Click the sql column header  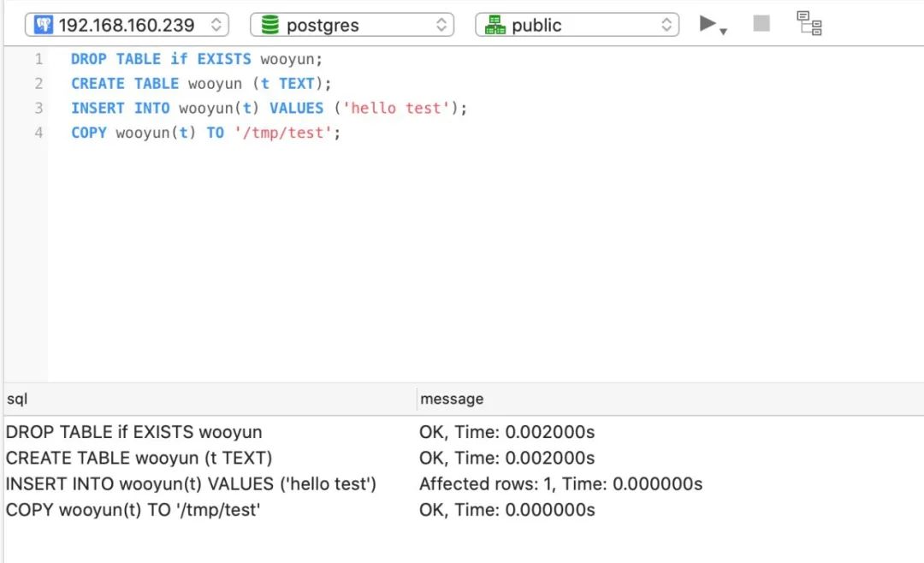click(18, 399)
